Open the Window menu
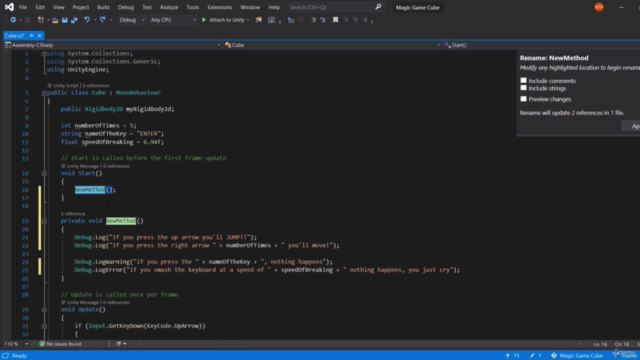The height and width of the screenshot is (360, 640). coord(250,7)
